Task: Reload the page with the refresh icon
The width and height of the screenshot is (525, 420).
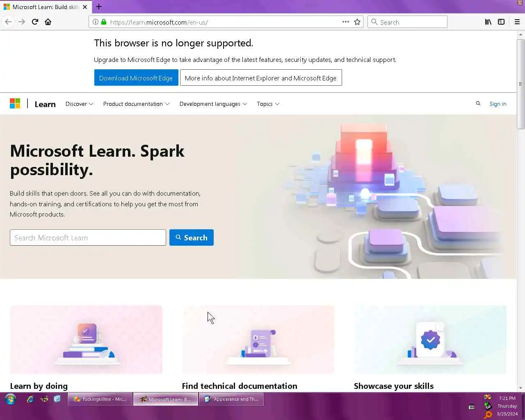Action: (35, 22)
